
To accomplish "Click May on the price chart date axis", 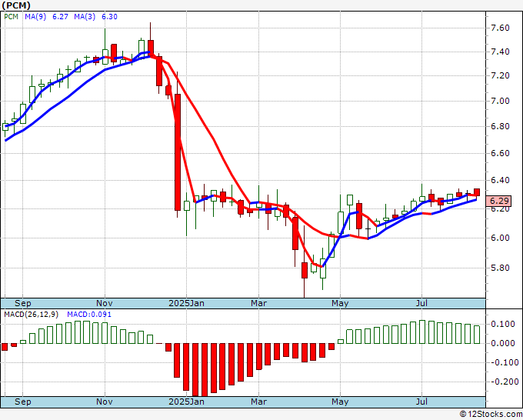I will pyautogui.click(x=340, y=303).
